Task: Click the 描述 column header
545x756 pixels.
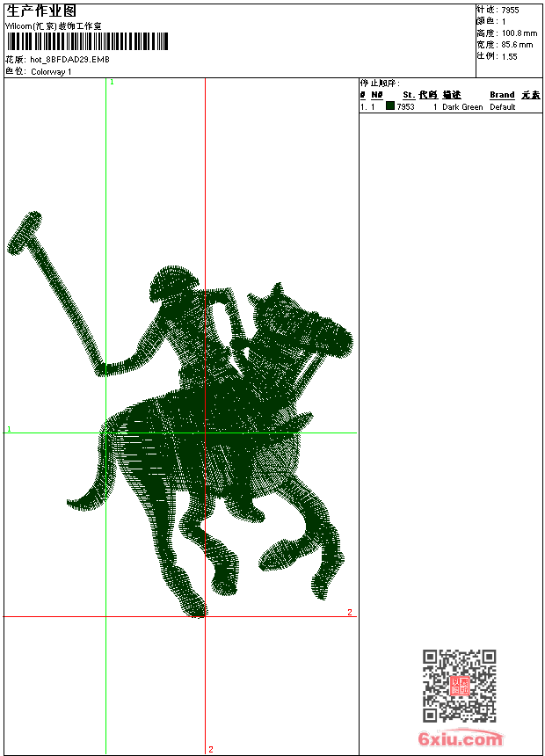Action: pos(452,95)
